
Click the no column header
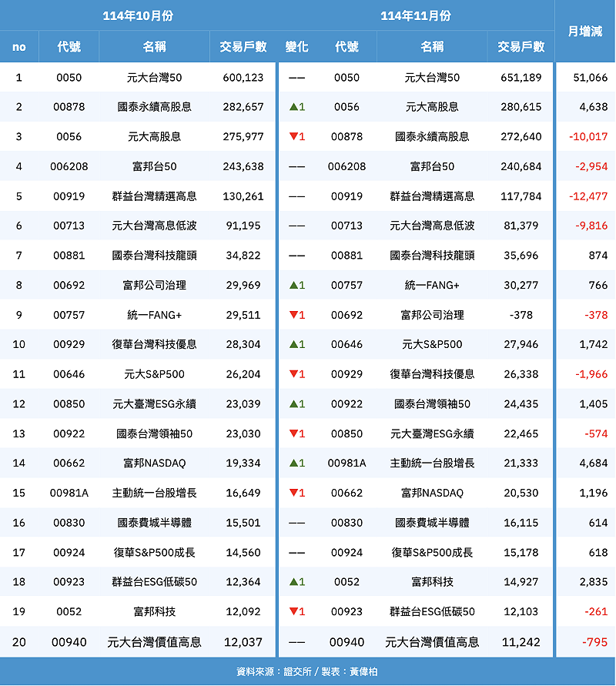(19, 47)
